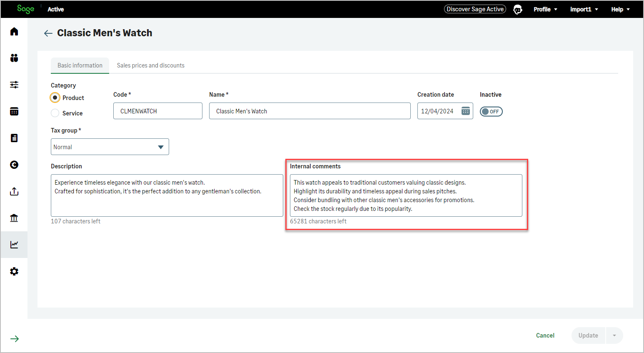Switch to Sales prices and discounts tab
This screenshot has width=644, height=353.
pos(151,65)
